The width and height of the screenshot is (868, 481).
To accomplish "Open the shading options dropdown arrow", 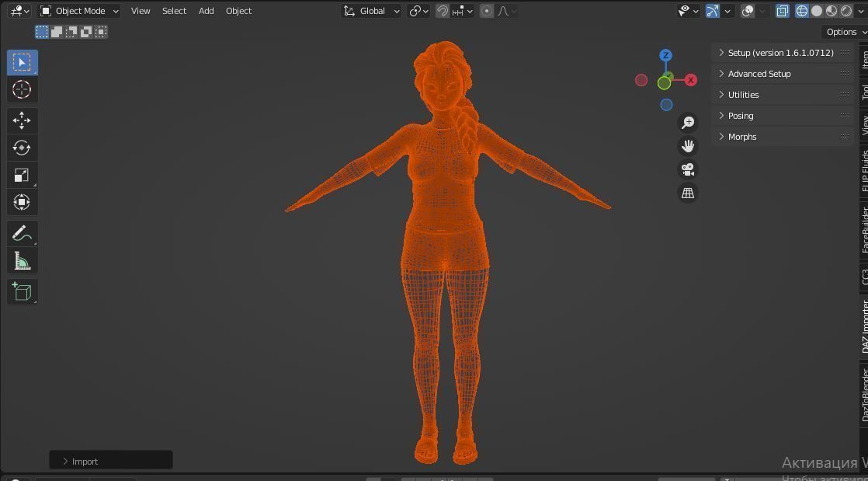I will pyautogui.click(x=861, y=11).
